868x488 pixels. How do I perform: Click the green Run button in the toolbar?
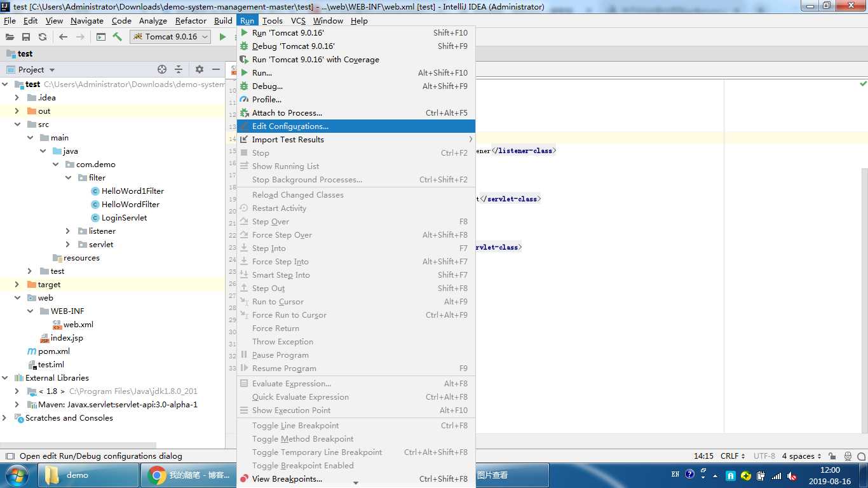222,37
